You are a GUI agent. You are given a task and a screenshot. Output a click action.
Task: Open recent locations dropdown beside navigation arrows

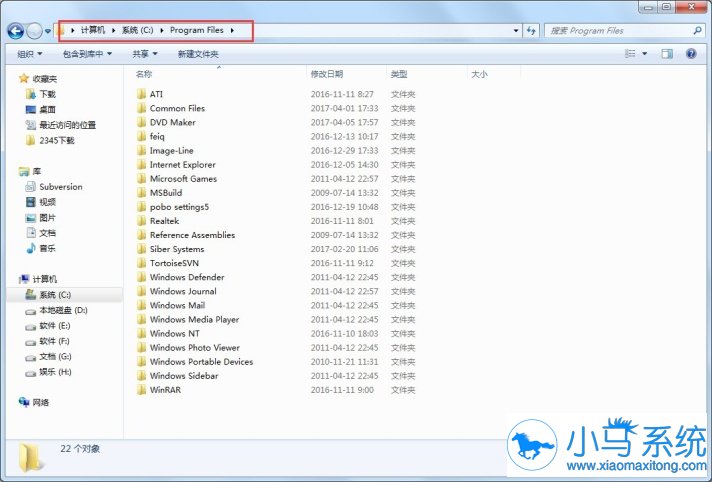[x=48, y=31]
